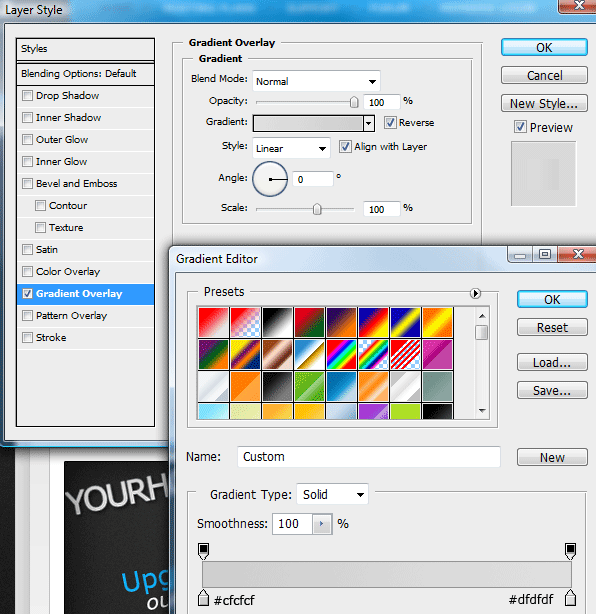
Task: Click the Opacity slider handle
Action: point(354,103)
